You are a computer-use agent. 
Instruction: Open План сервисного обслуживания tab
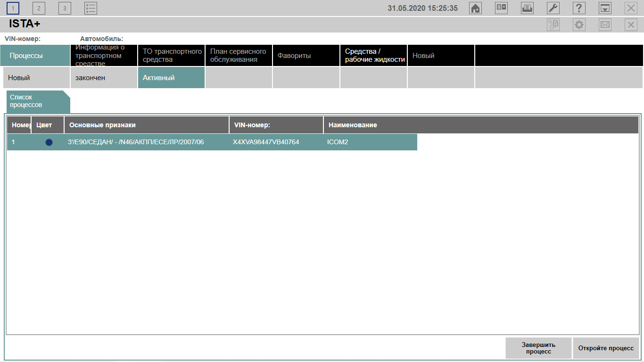click(239, 56)
